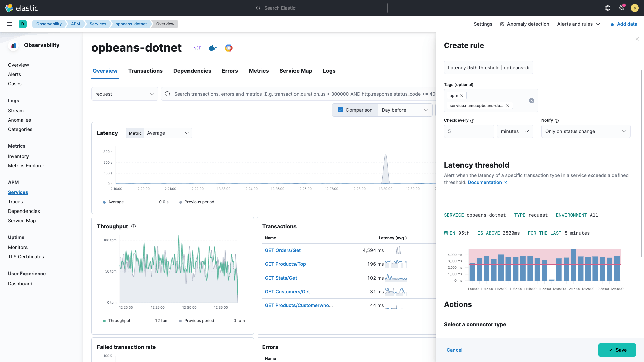Screen dimensions: 644x362
Task: Uncheck the Comparison checkbox
Action: pos(340,110)
